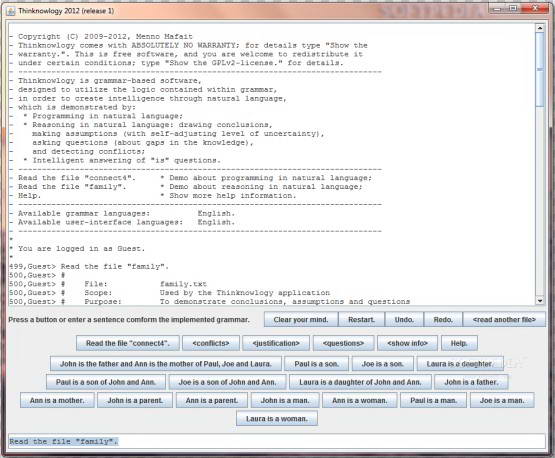Click the output line starting "Scope:"

click(207, 293)
